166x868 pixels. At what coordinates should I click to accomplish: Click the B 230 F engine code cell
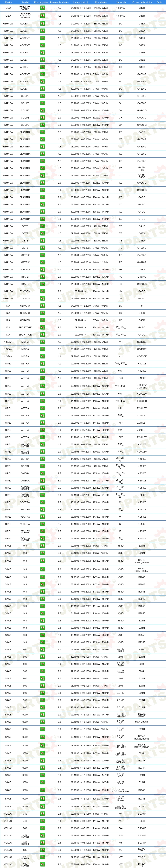pos(142,814)
